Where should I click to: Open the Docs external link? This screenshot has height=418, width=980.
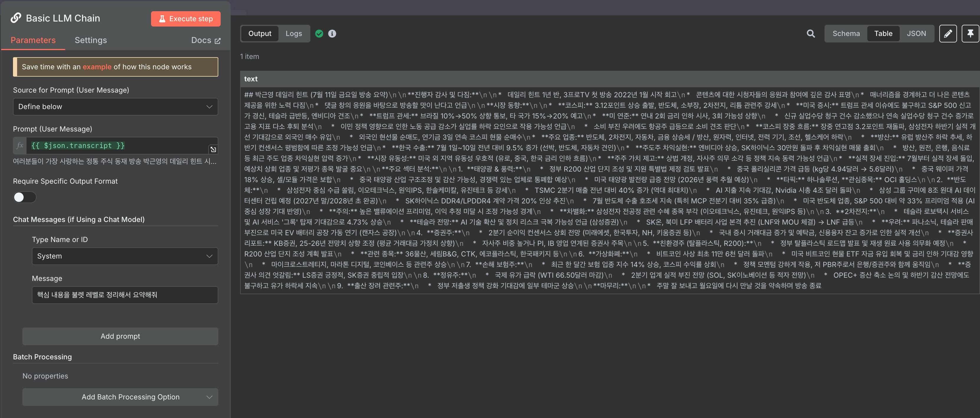coord(206,40)
